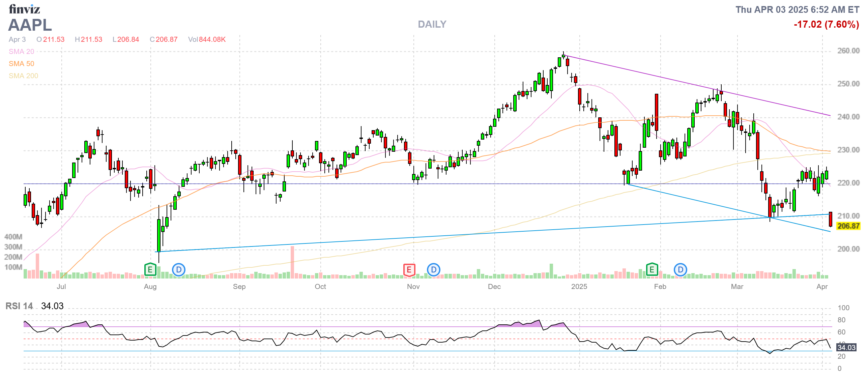
Task: Click the SMA 200 legend label
Action: [23, 76]
